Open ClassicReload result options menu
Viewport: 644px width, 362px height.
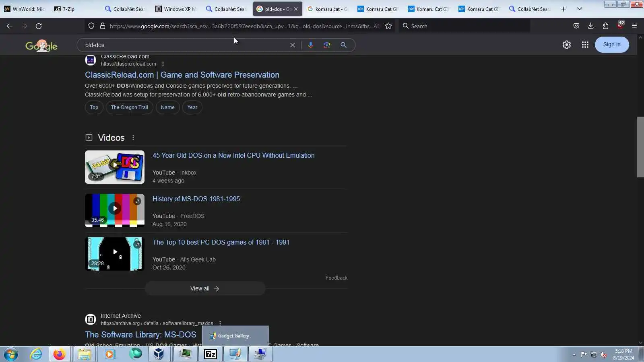pyautogui.click(x=163, y=64)
